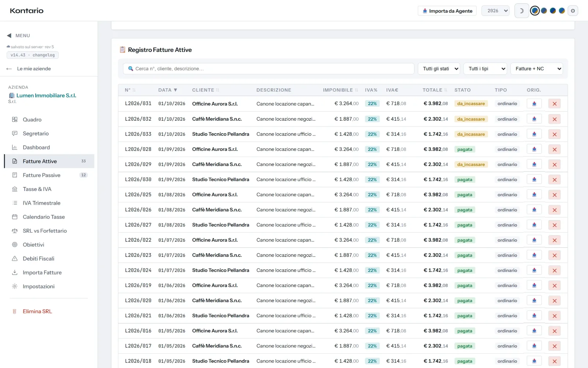Click the IVA Trimestrale list icon
Viewport: 588px width, 368px height.
(x=15, y=203)
